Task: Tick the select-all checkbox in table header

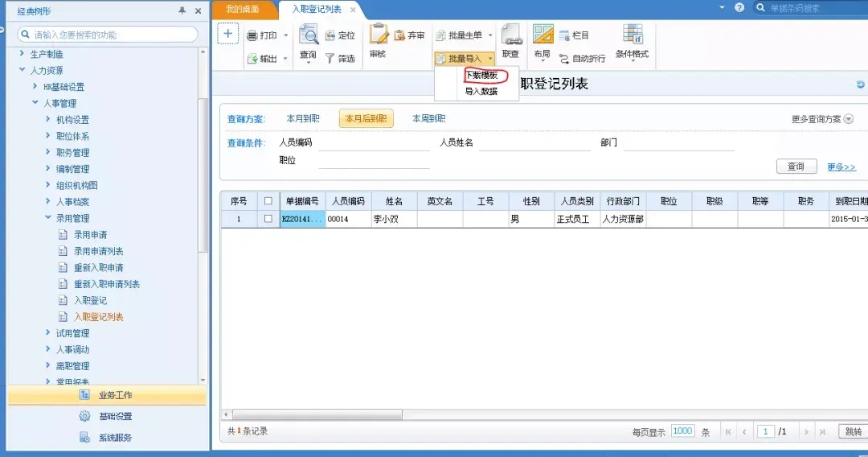Action: click(268, 201)
